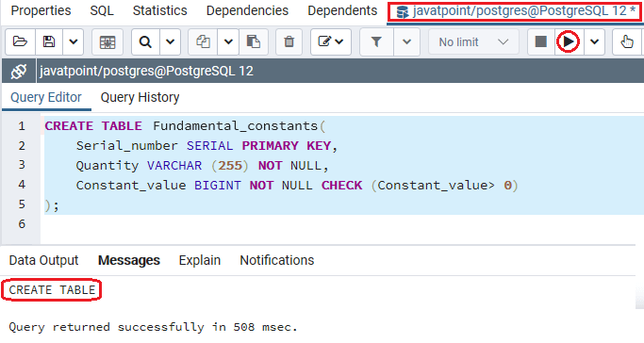Image resolution: width=644 pixels, height=343 pixels.
Task: Switch to the Query History tab
Action: 140,98
